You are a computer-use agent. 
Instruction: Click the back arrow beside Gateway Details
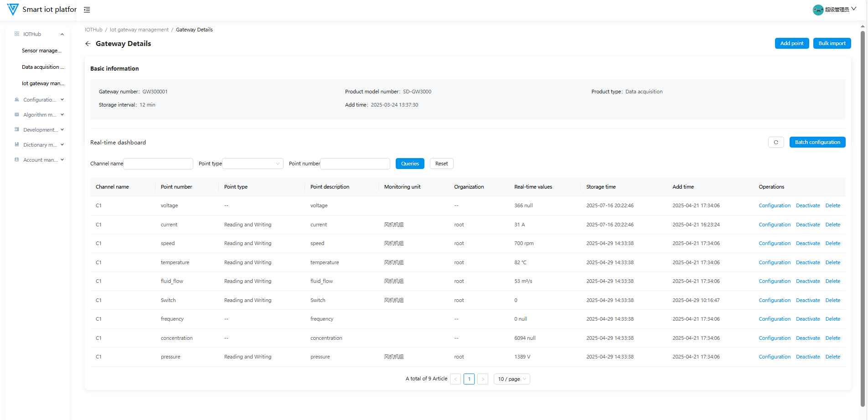[x=88, y=44]
